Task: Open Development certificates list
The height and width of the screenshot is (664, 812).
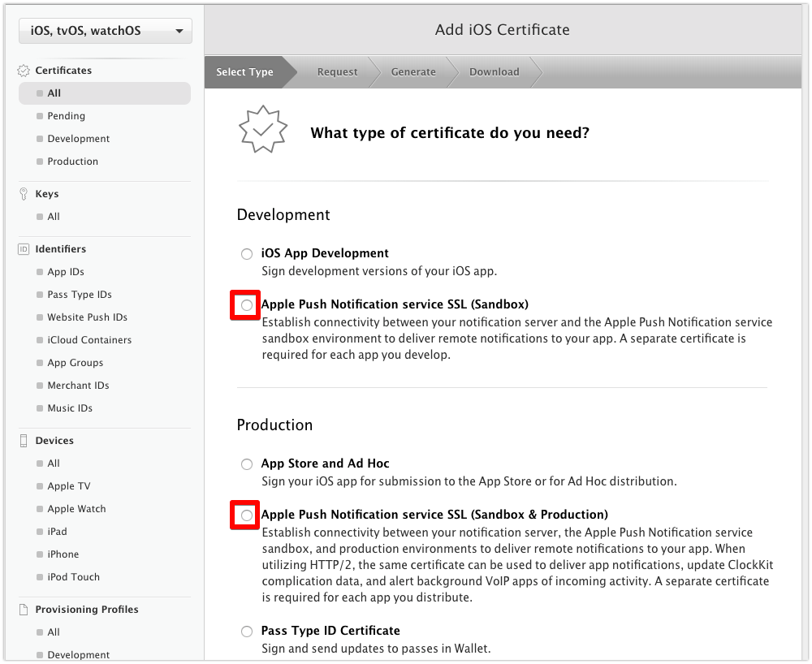Action: point(79,139)
